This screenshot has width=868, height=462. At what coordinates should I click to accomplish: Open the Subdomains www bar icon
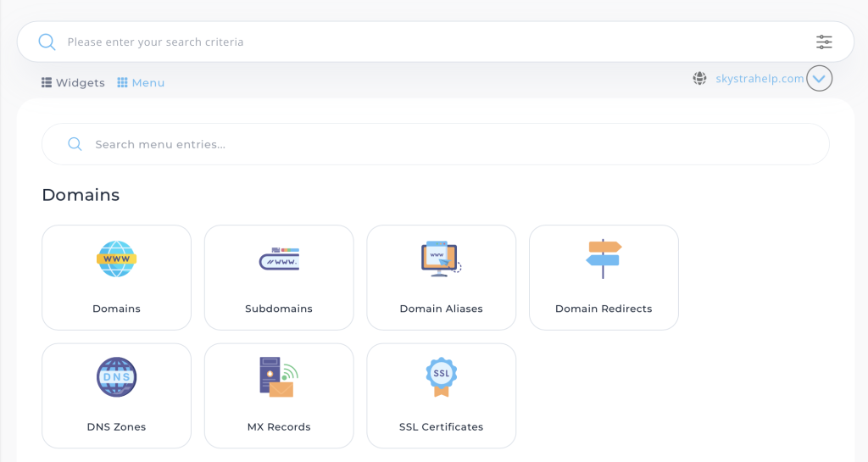tap(279, 259)
